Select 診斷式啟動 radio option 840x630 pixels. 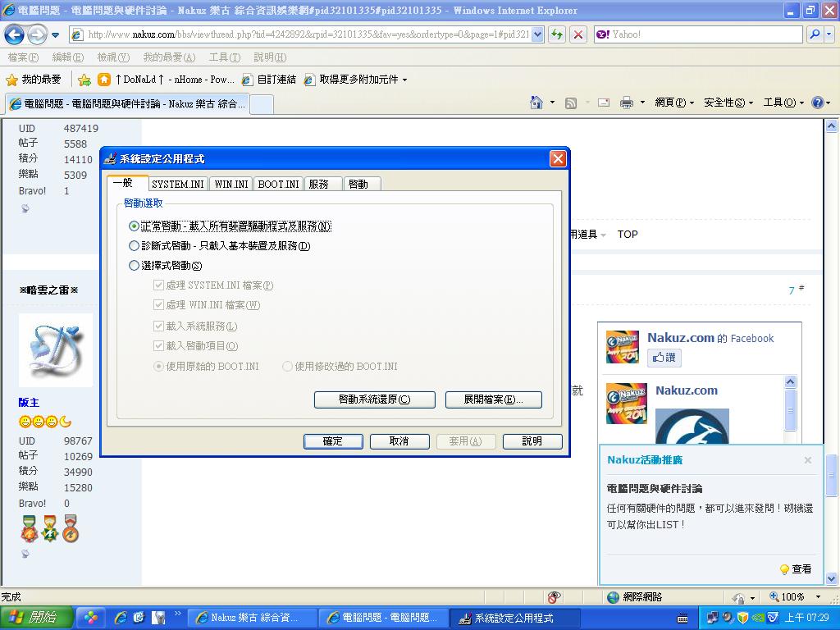pyautogui.click(x=135, y=246)
